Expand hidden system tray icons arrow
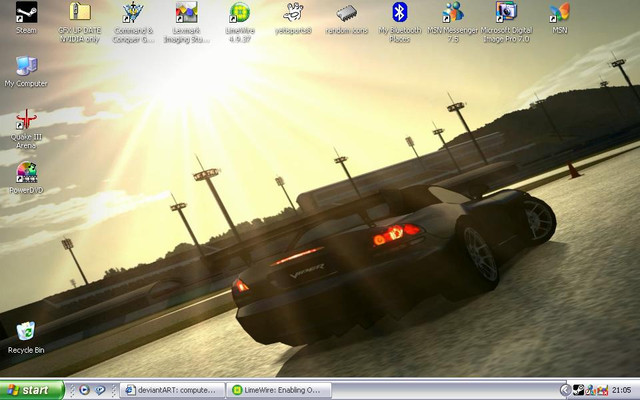The image size is (640, 400). tap(565, 390)
